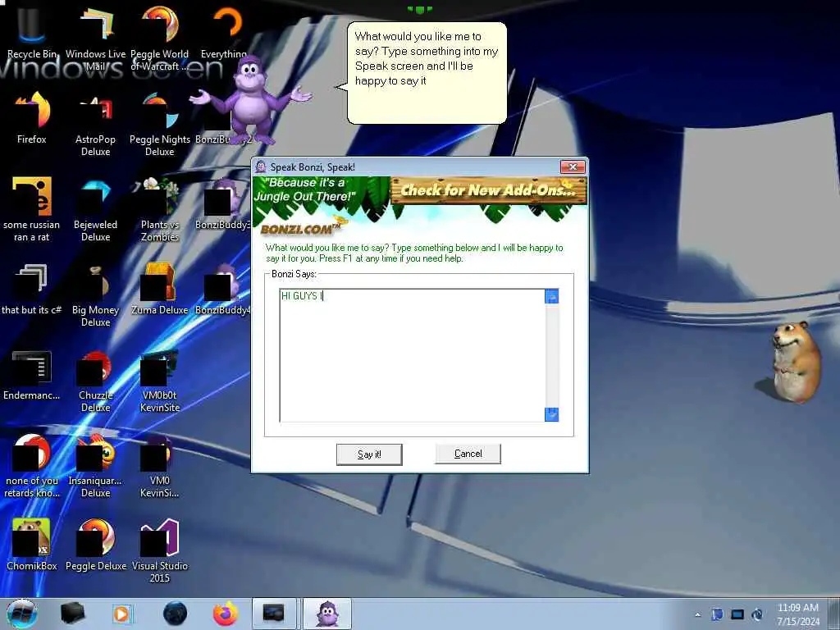The width and height of the screenshot is (840, 630).
Task: Click the text box scroll down arrow
Action: 551,414
